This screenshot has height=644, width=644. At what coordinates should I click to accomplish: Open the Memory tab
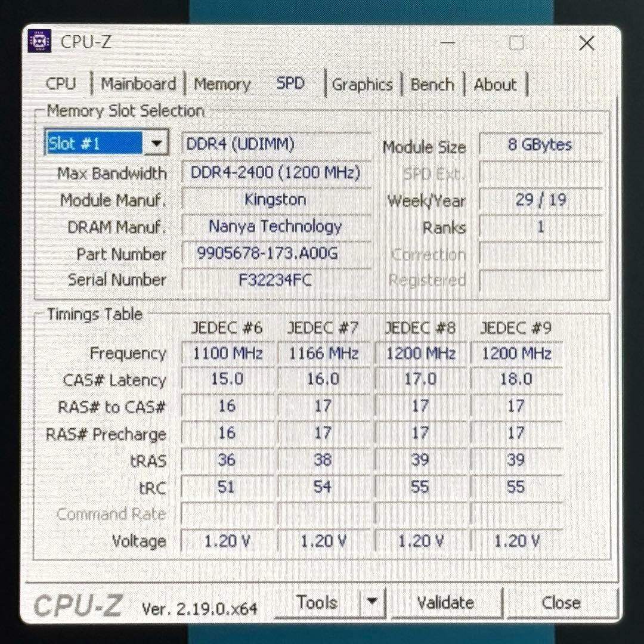(x=222, y=84)
